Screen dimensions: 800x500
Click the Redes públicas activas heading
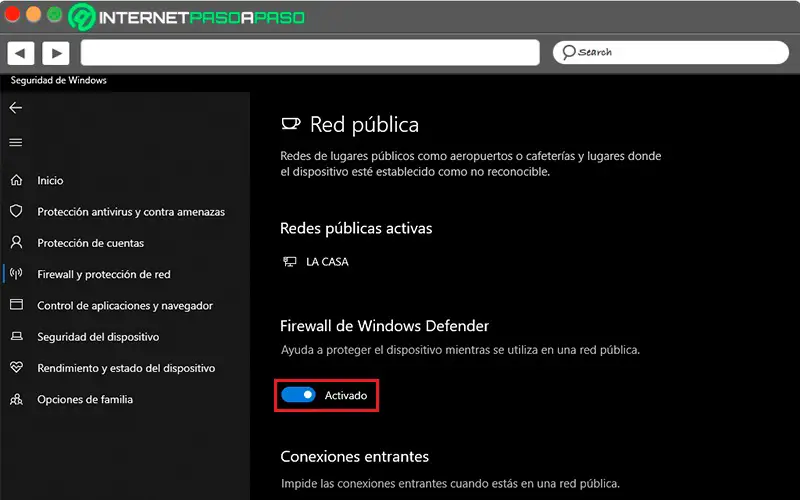pyautogui.click(x=356, y=228)
